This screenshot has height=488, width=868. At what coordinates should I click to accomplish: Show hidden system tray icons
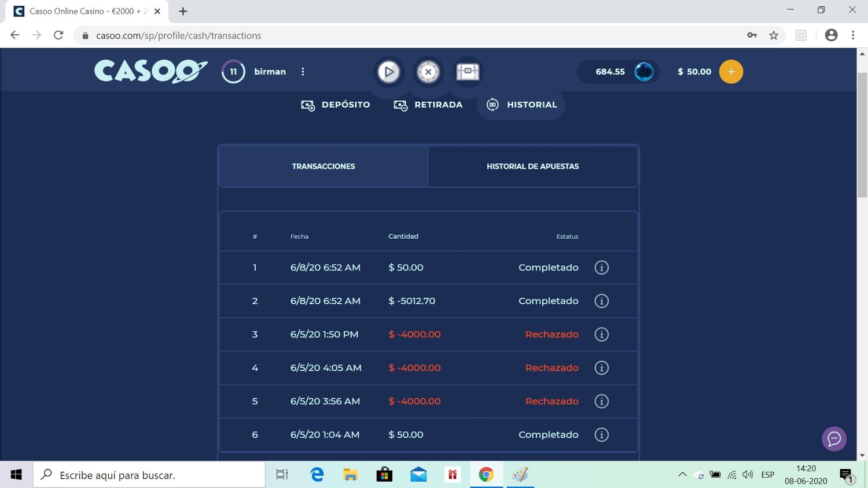coord(682,475)
